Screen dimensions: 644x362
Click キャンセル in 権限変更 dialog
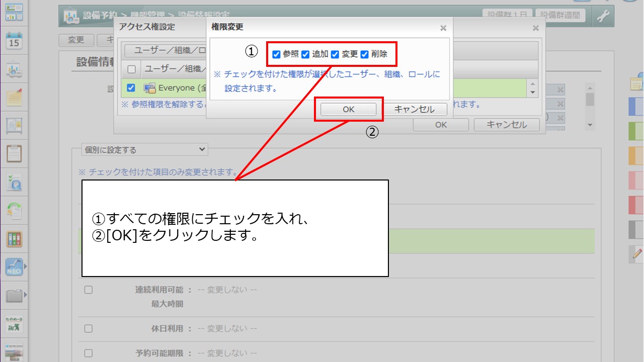pyautogui.click(x=415, y=109)
